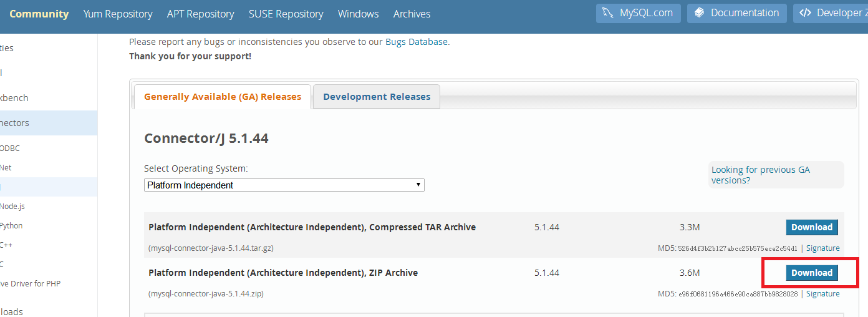
Task: Select the Generally Available (GA) Releases tab
Action: coord(223,97)
